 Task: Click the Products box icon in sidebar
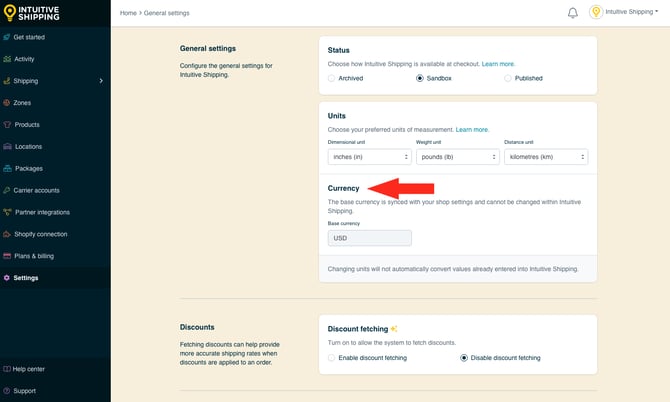point(8,125)
